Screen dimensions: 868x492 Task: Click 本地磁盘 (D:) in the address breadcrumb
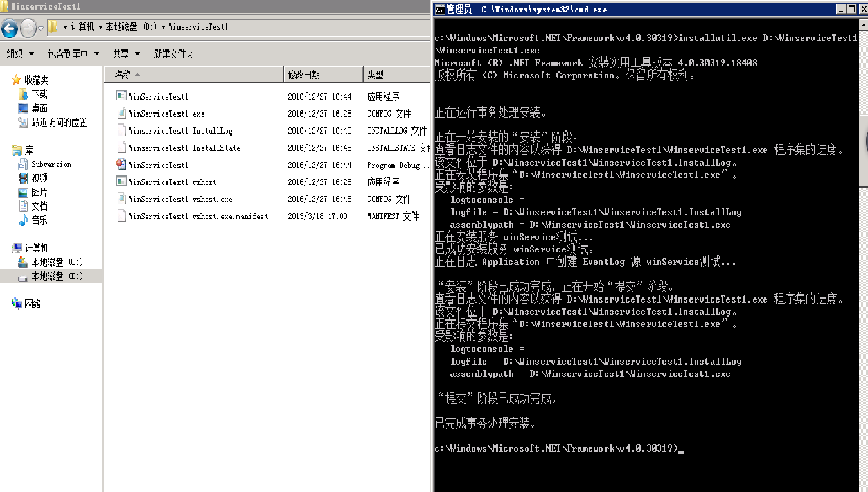coord(131,27)
